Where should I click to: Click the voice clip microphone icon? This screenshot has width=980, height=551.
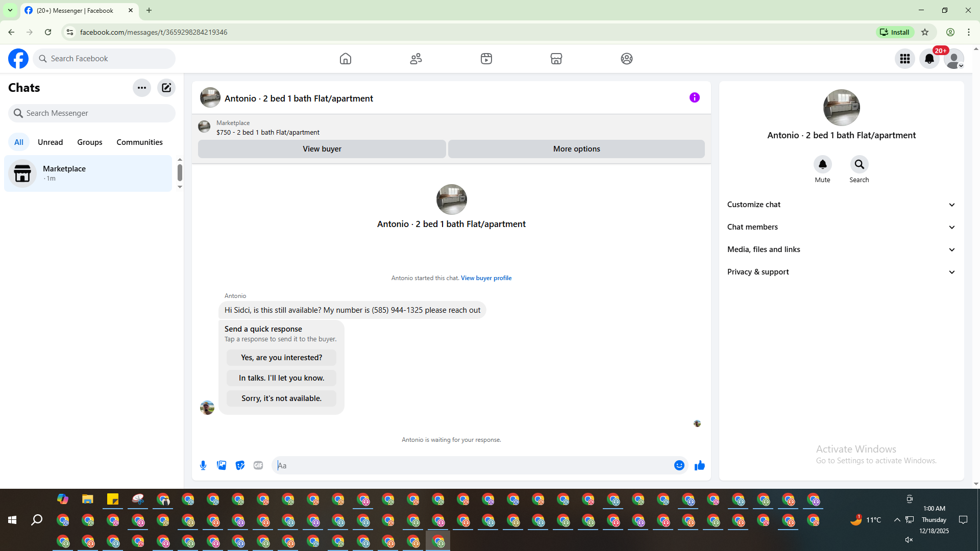[x=203, y=465]
